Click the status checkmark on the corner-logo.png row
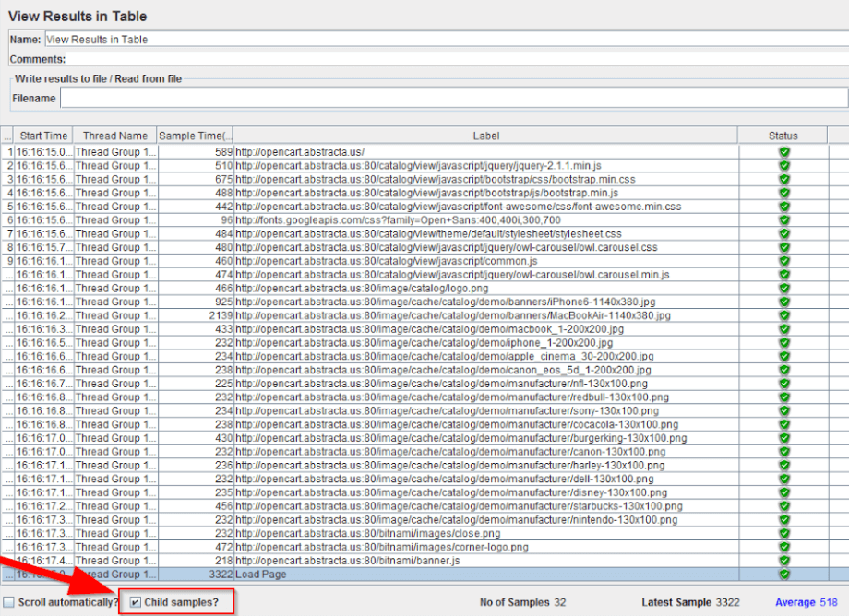 click(784, 549)
